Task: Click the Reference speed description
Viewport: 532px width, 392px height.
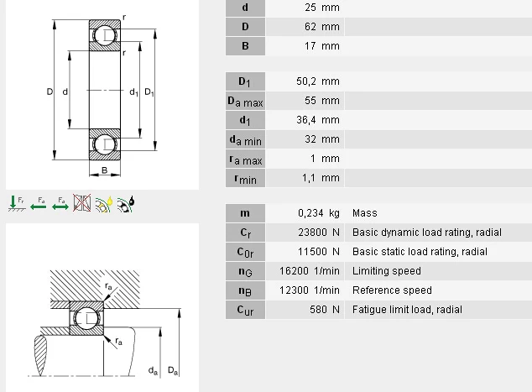Action: tap(392, 290)
